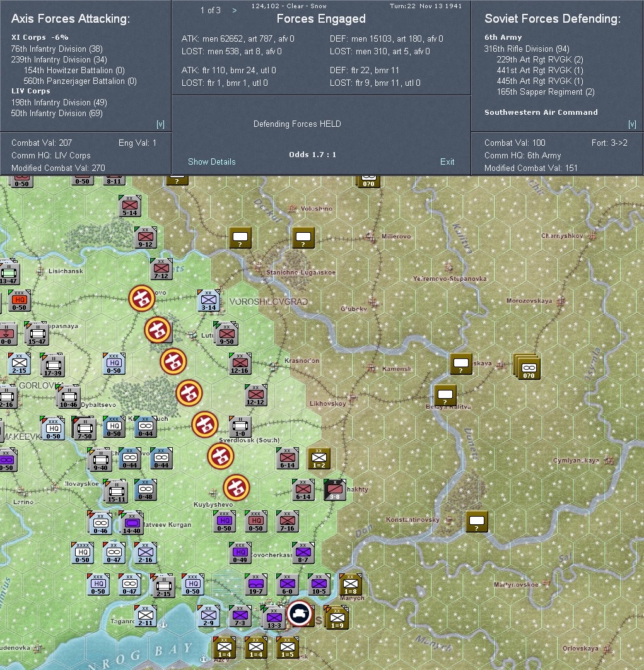The width and height of the screenshot is (644, 670).
Task: Select the 12-16 infantry unit
Action: click(240, 363)
